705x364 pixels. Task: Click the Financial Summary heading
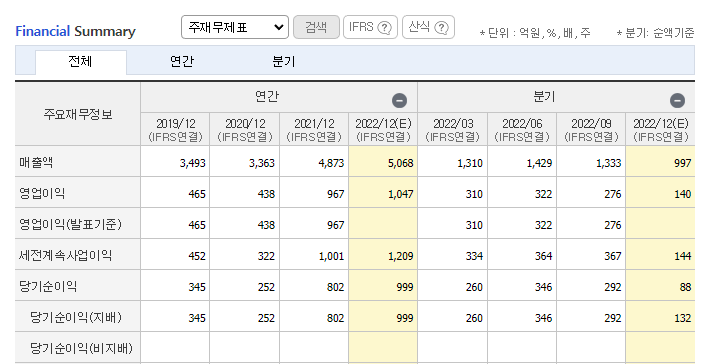click(76, 31)
